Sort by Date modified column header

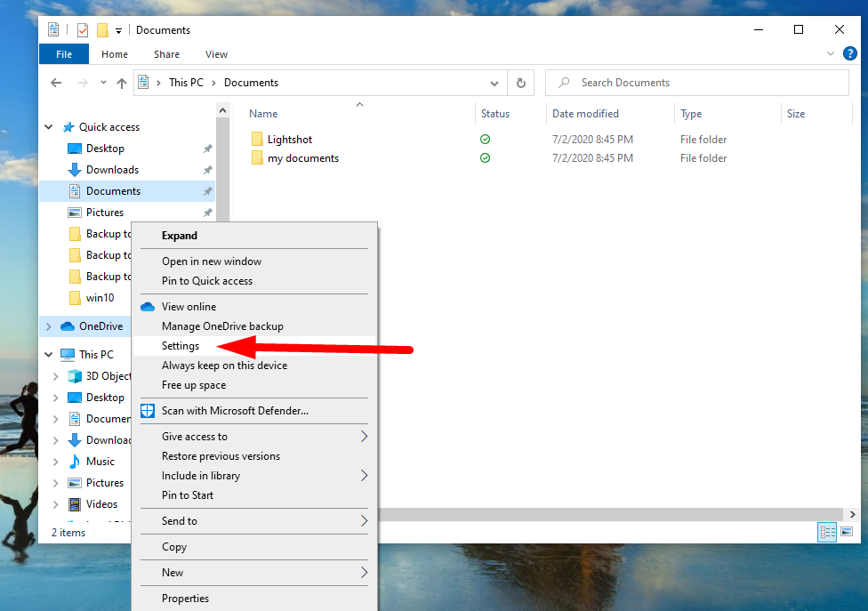[x=585, y=114]
